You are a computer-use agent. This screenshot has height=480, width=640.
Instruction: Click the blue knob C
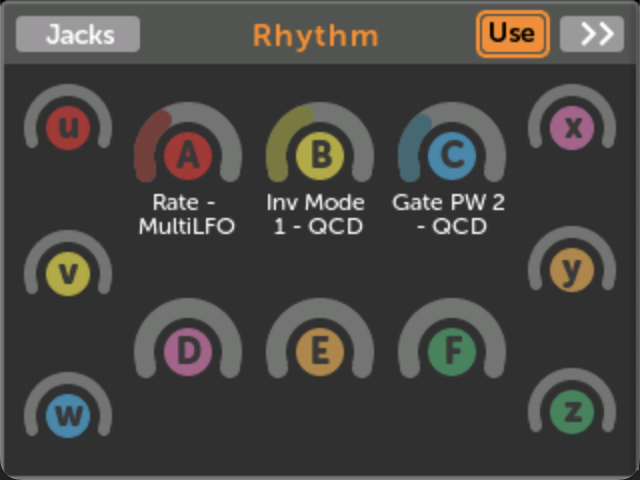pyautogui.click(x=452, y=155)
